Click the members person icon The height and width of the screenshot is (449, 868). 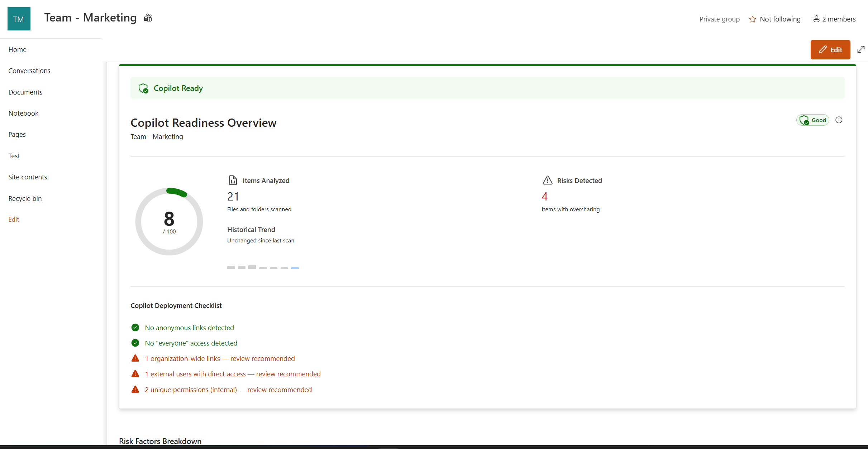(816, 19)
